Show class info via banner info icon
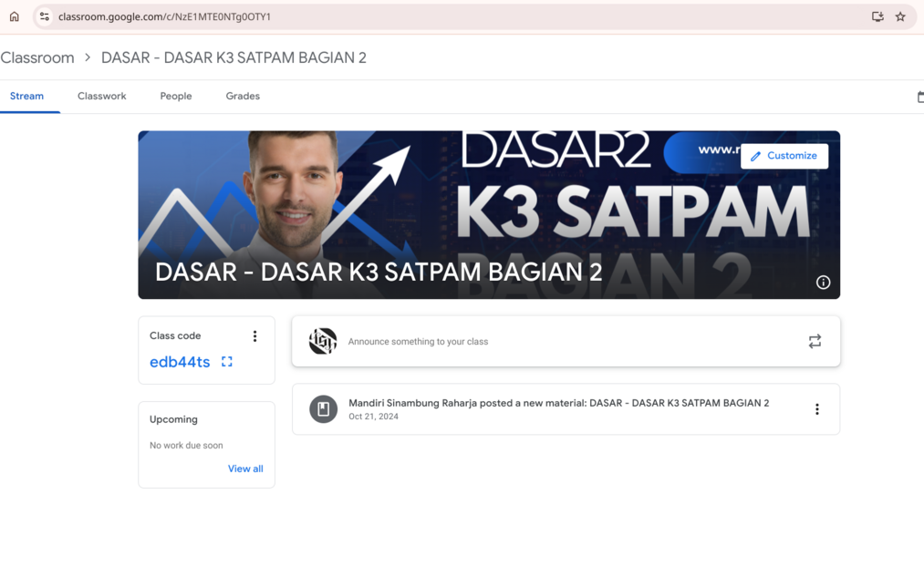 (823, 283)
